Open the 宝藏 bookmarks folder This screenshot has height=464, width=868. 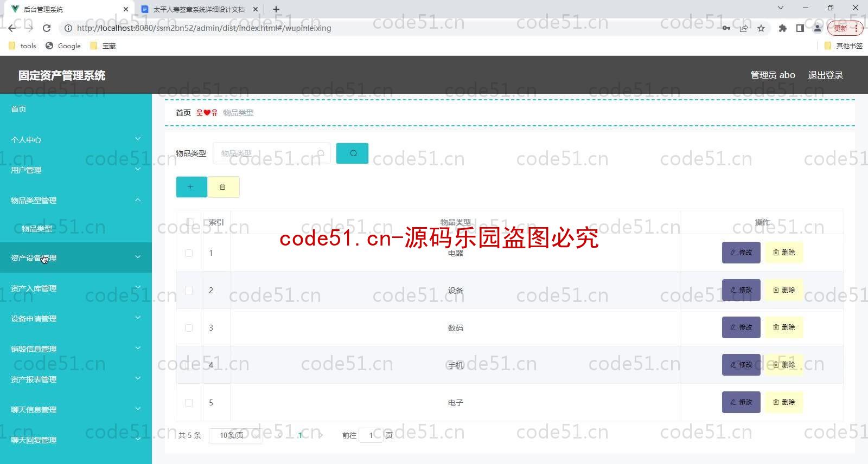click(103, 46)
